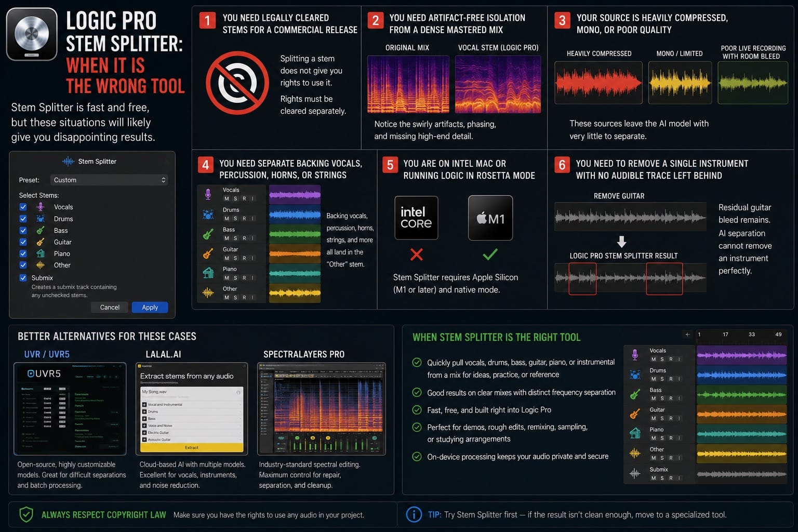Viewport: 798px width, 532px height.
Task: Select purple Vocals region in bottom-right timeline
Action: pyautogui.click(x=741, y=355)
